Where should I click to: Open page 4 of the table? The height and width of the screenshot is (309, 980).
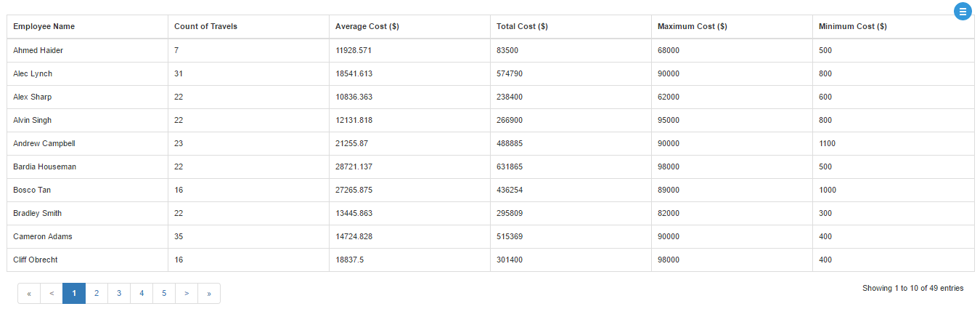[x=142, y=293]
